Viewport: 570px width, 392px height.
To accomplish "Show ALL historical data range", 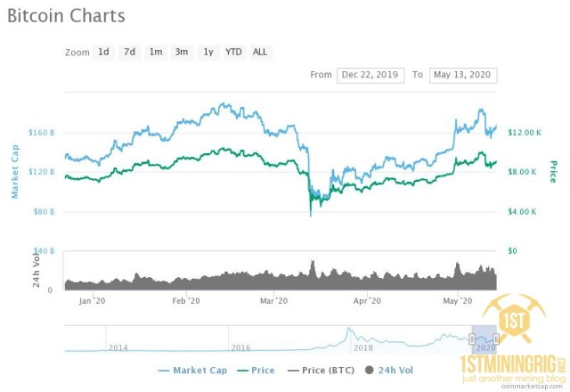I will coord(260,52).
